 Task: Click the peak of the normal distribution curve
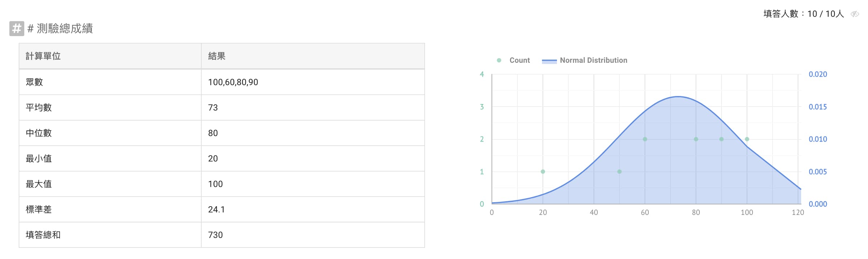[x=678, y=97]
